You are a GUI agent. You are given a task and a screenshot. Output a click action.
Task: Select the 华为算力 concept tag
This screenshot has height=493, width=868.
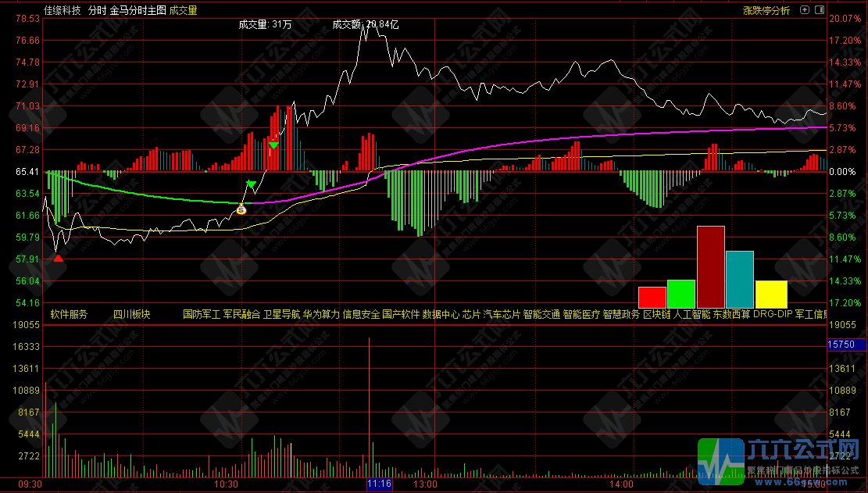(321, 315)
